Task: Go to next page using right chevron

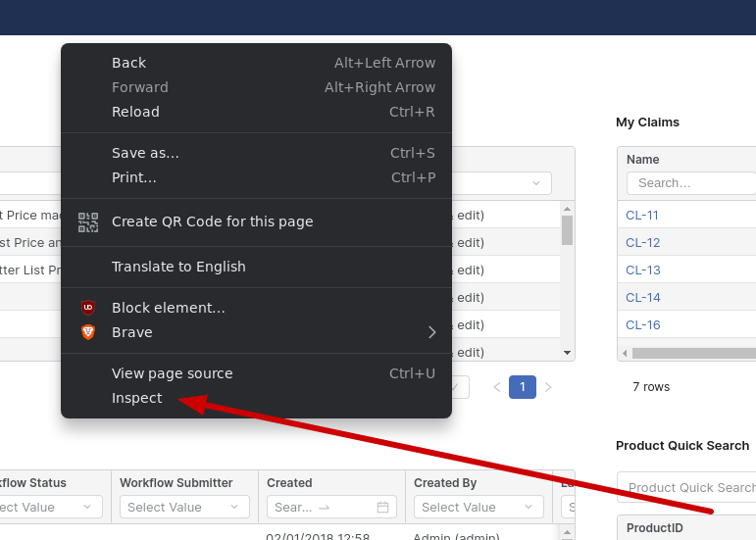Action: tap(548, 387)
